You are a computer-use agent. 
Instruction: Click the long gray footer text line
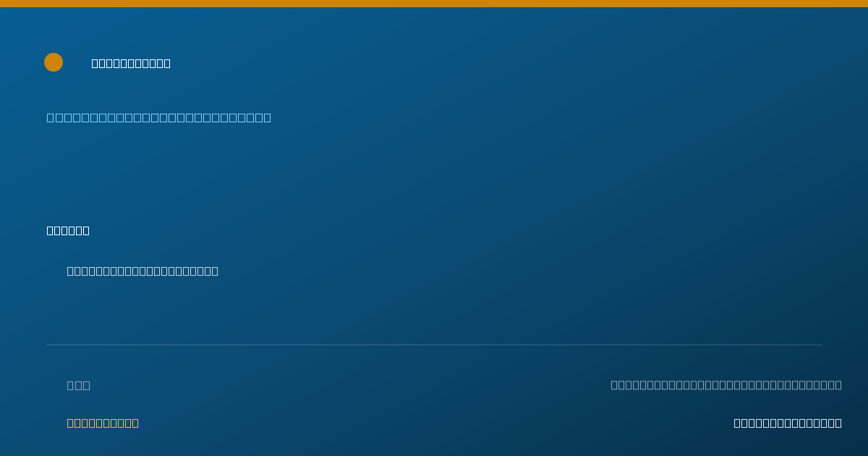(x=726, y=384)
